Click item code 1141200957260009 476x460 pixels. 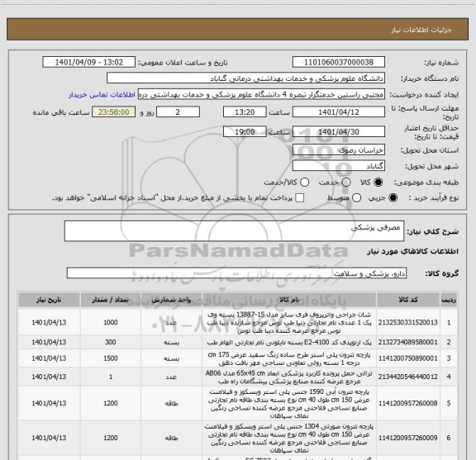(x=408, y=438)
